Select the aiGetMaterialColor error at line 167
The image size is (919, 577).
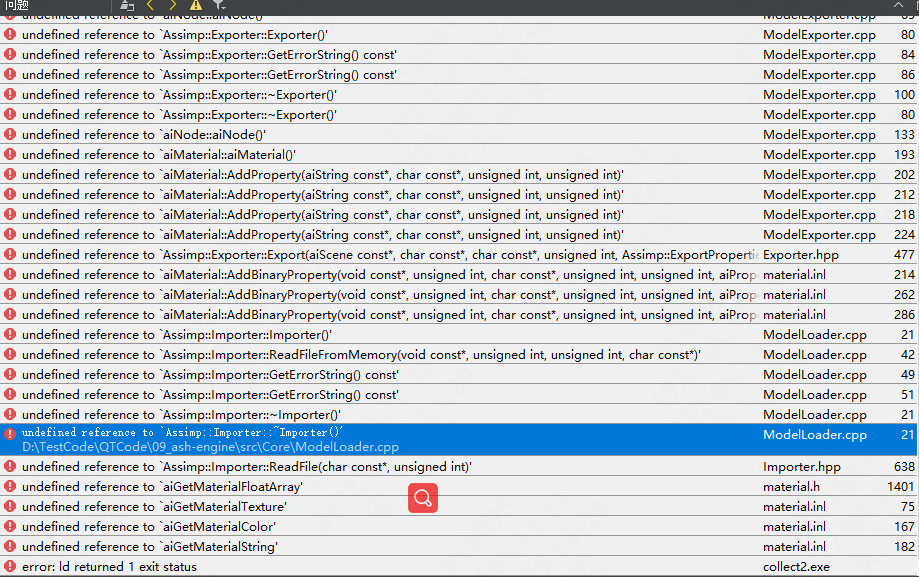tap(460, 527)
